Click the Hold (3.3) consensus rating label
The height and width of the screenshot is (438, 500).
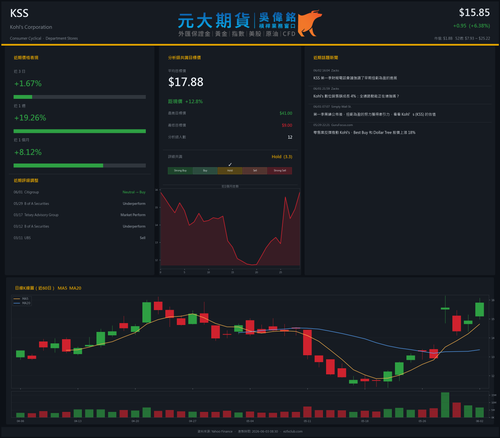[282, 157]
